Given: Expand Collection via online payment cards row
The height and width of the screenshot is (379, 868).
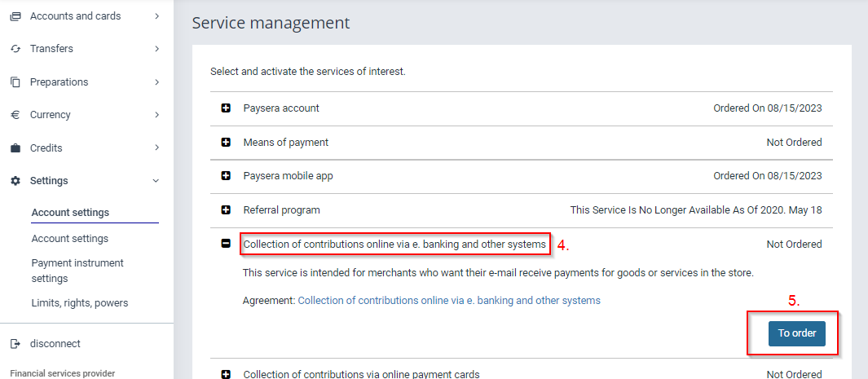Looking at the screenshot, I should pos(226,374).
